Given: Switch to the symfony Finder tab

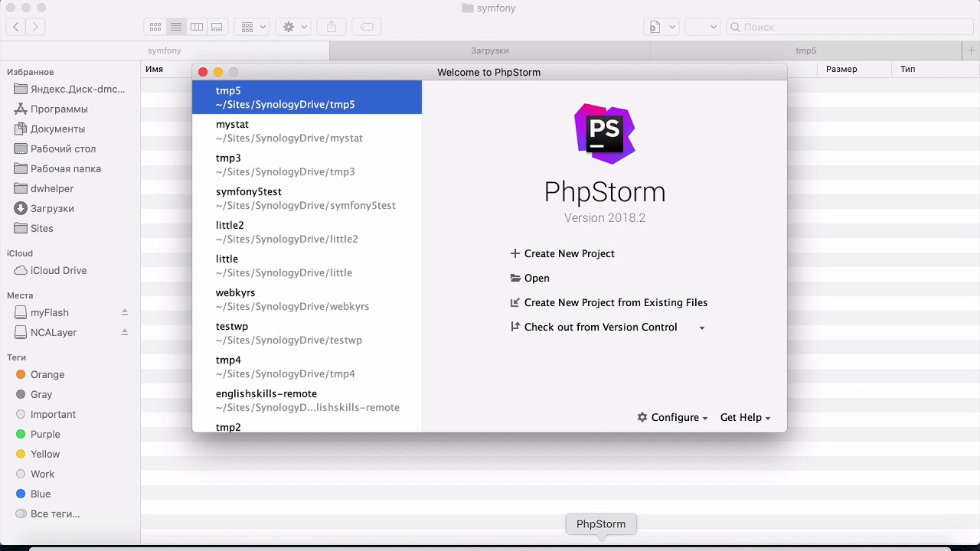Looking at the screenshot, I should pyautogui.click(x=165, y=51).
